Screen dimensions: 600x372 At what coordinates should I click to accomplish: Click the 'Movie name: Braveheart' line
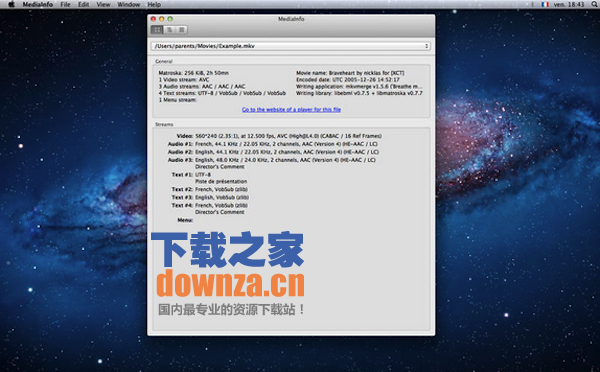350,73
